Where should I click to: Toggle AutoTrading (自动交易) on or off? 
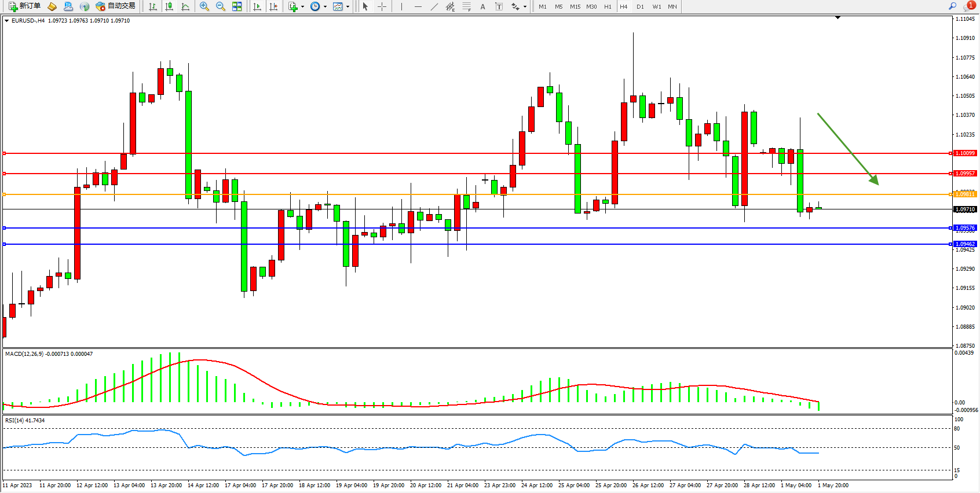click(x=115, y=6)
